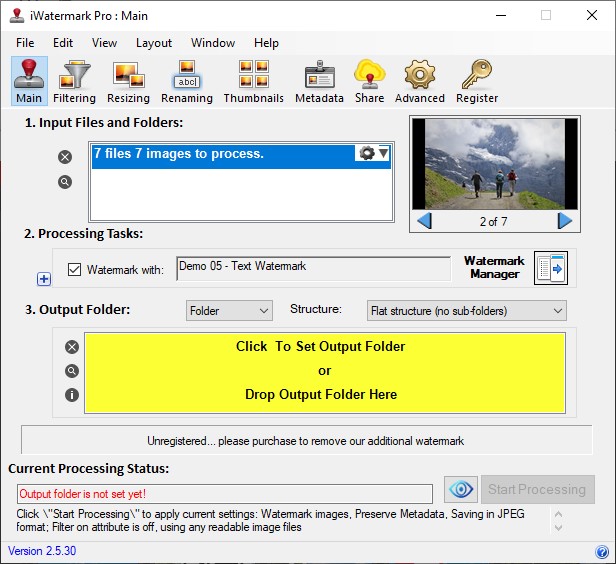Open the Advanced gear settings
616x564 pixels.
coord(420,81)
